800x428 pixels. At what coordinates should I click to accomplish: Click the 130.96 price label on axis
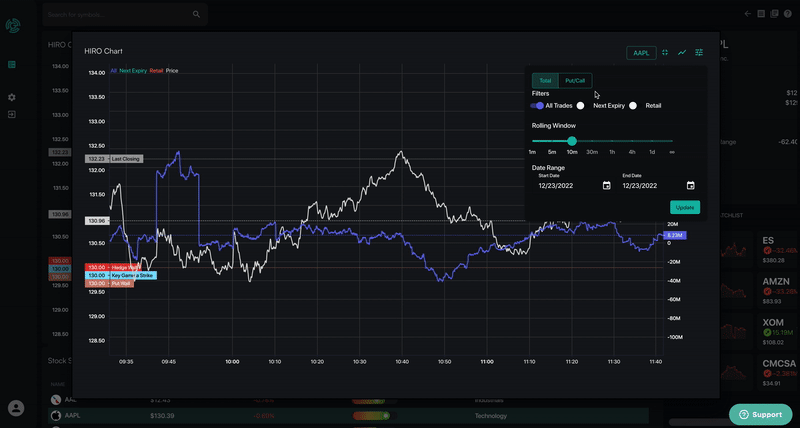click(x=96, y=221)
